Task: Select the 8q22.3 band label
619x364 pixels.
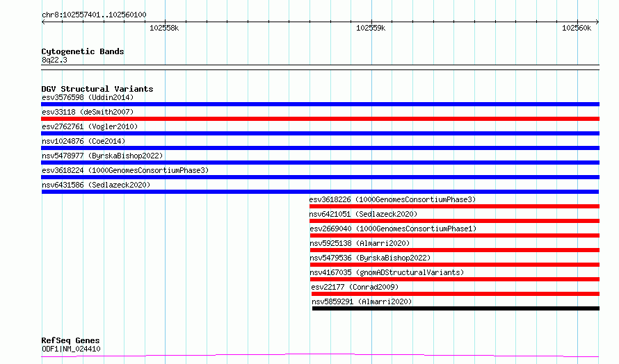Action: pyautogui.click(x=54, y=60)
